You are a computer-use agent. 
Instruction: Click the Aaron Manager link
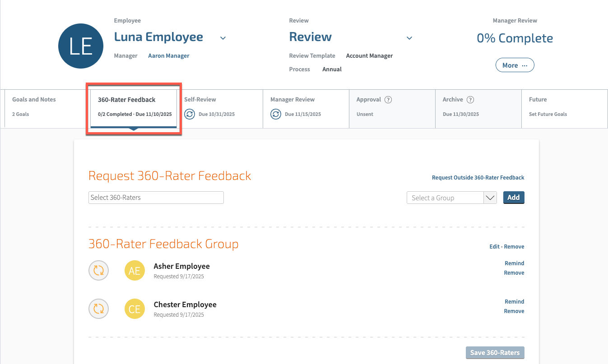(169, 56)
